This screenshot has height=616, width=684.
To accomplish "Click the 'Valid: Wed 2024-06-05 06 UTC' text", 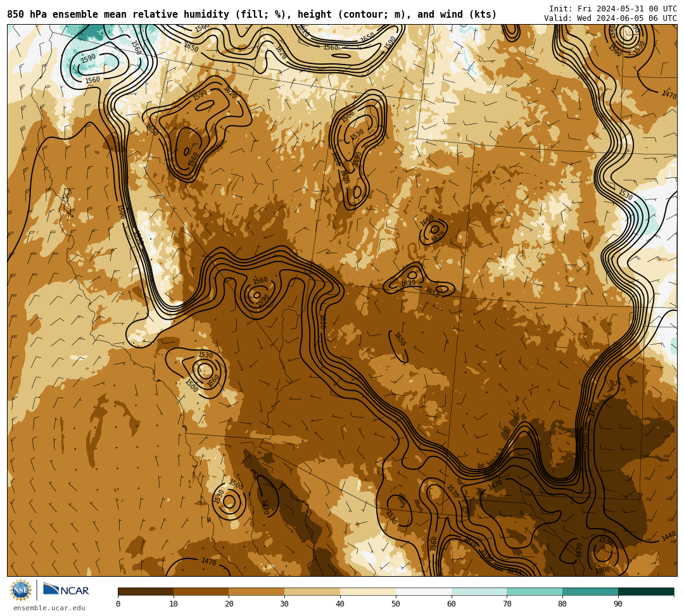I will (x=611, y=18).
